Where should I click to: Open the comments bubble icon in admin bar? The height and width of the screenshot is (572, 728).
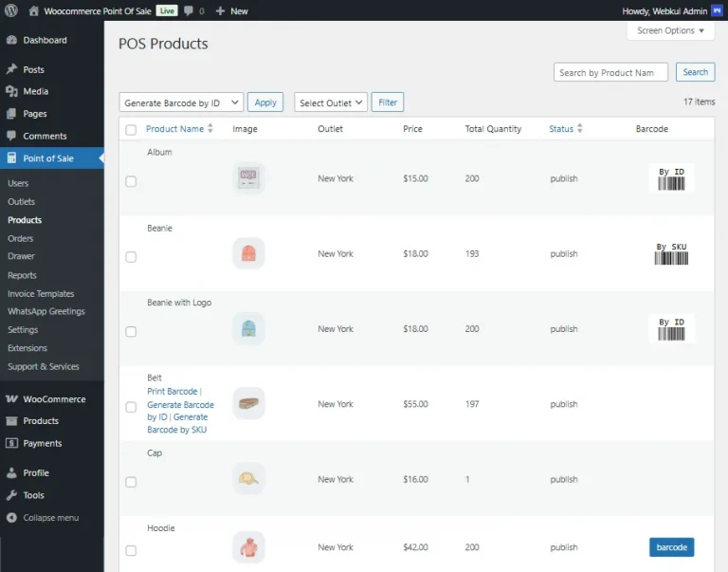tap(190, 10)
